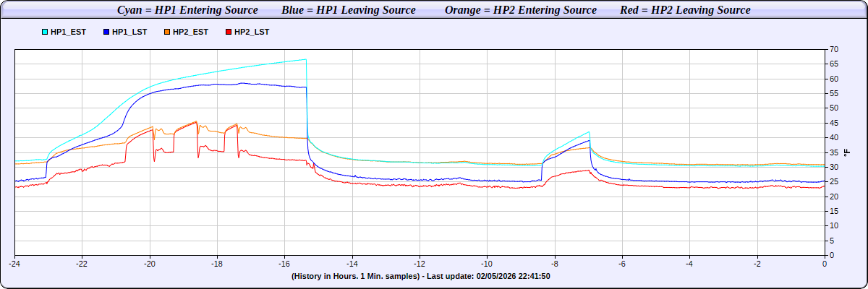
Task: Toggle the HP2_LST legend label
Action: [x=252, y=33]
